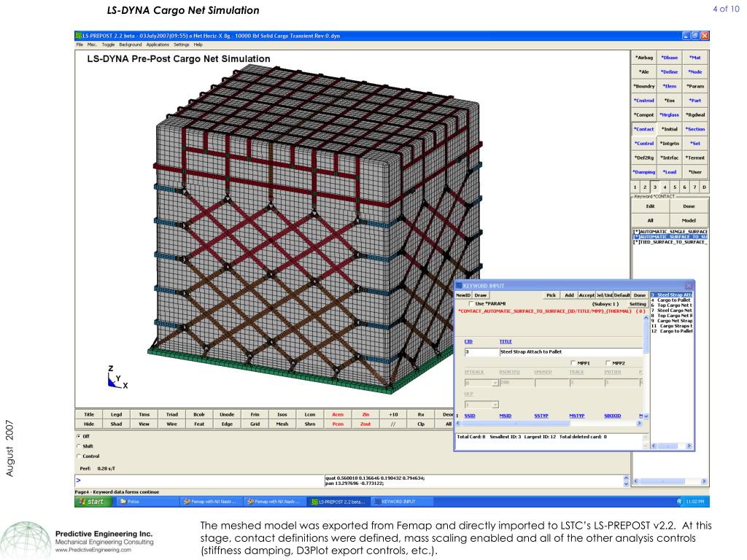Switch to keyword page tab 1
Image resolution: width=747 pixels, height=560 pixels.
pos(635,187)
